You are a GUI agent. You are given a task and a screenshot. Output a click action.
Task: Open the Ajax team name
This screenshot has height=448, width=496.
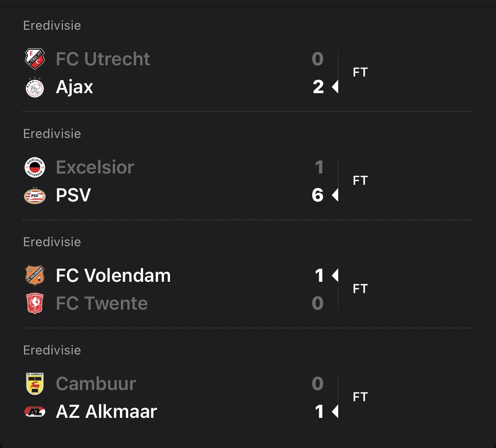pos(75,87)
